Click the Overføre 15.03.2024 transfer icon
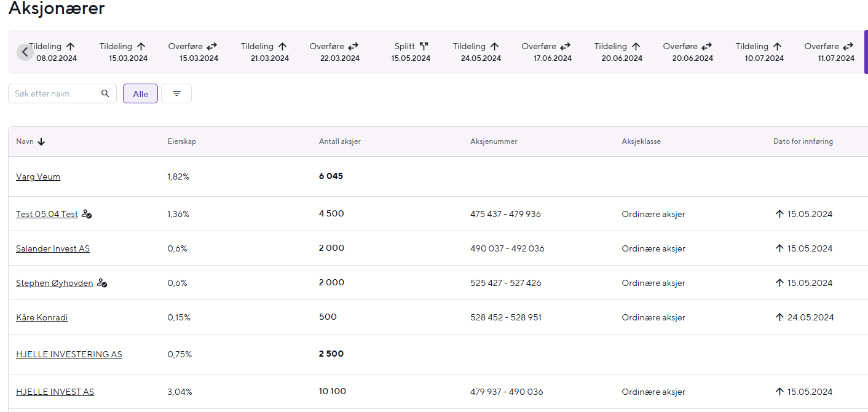This screenshot has width=868, height=412. point(211,46)
